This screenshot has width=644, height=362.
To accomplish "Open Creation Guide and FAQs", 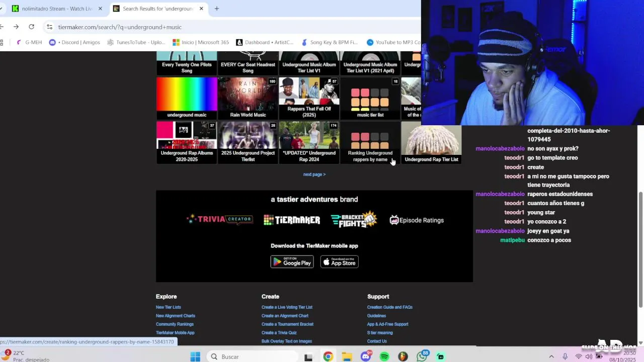I will point(390,307).
